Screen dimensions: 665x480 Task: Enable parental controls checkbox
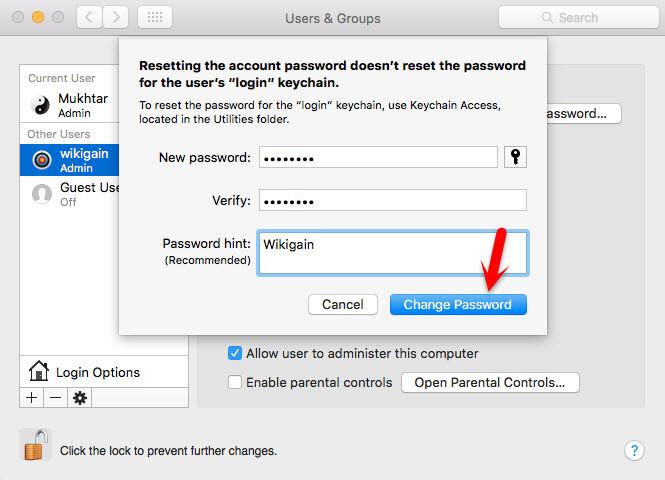[235, 382]
